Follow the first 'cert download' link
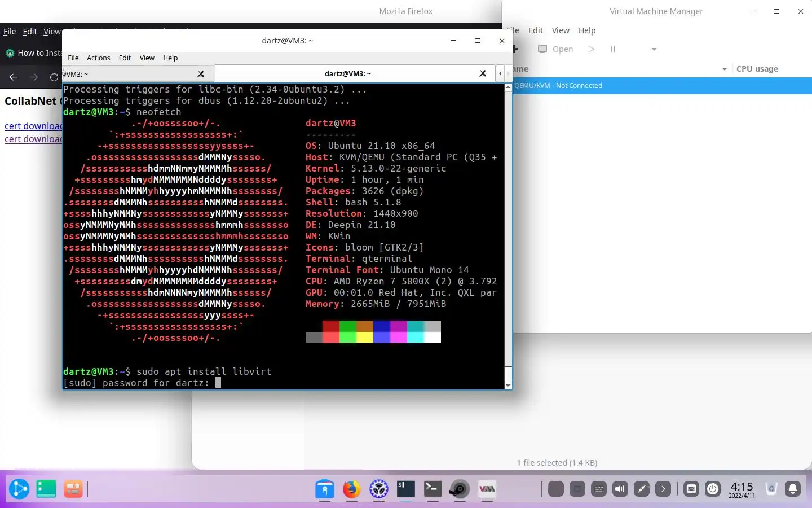The height and width of the screenshot is (508, 812). [33, 126]
